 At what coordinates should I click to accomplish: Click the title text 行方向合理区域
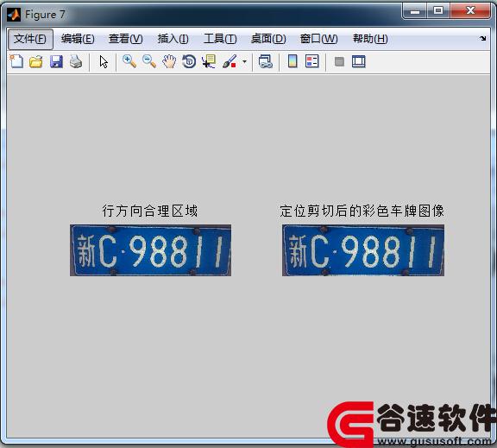tap(150, 211)
